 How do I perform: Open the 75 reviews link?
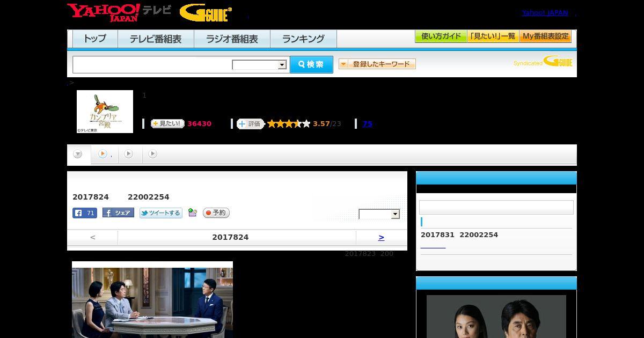367,124
